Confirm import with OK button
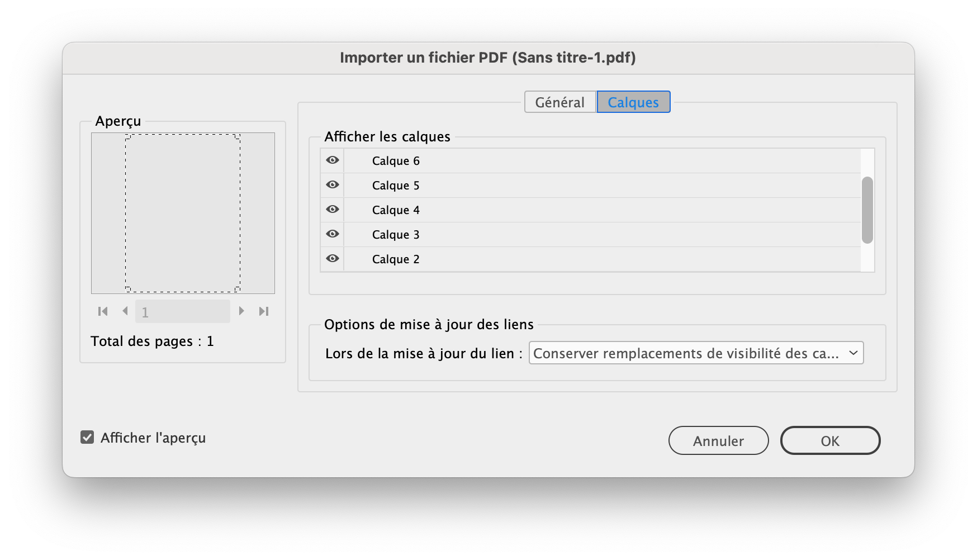The width and height of the screenshot is (977, 560). [x=830, y=441]
